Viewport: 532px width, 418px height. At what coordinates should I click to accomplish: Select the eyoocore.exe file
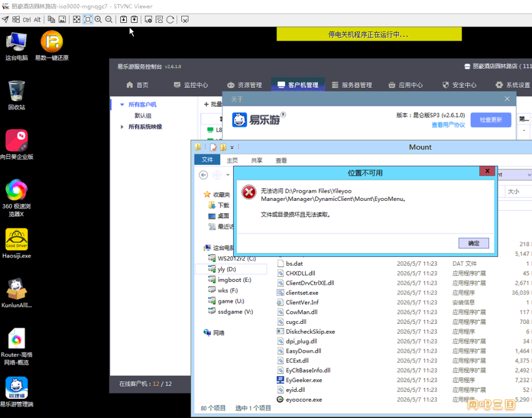(x=299, y=399)
